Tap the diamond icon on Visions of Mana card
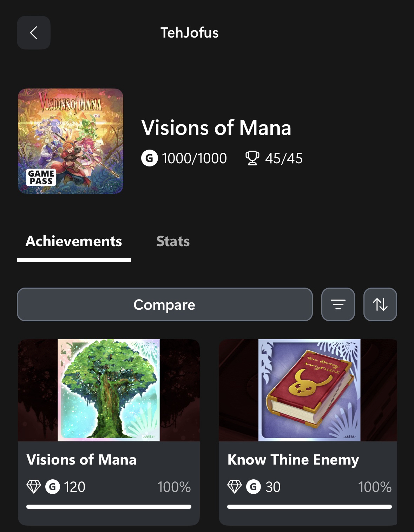Image resolution: width=414 pixels, height=532 pixels. pos(34,487)
